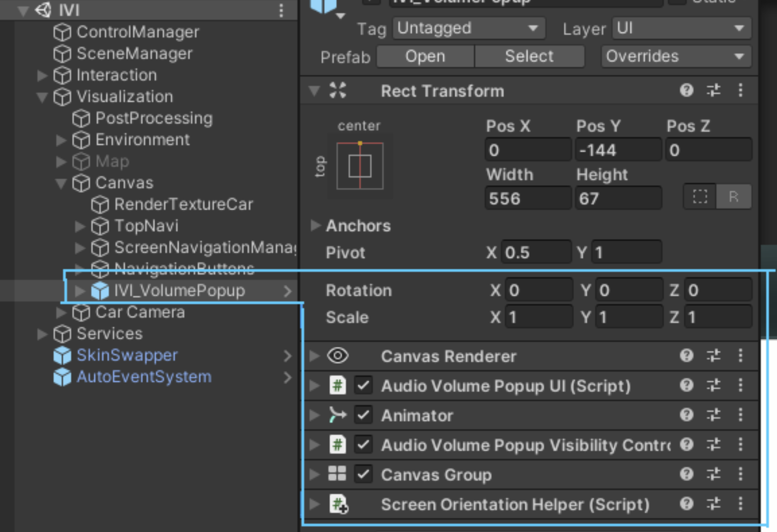Viewport: 777px width, 532px height.
Task: Collapse the Visualization hierarchy item
Action: tap(41, 97)
